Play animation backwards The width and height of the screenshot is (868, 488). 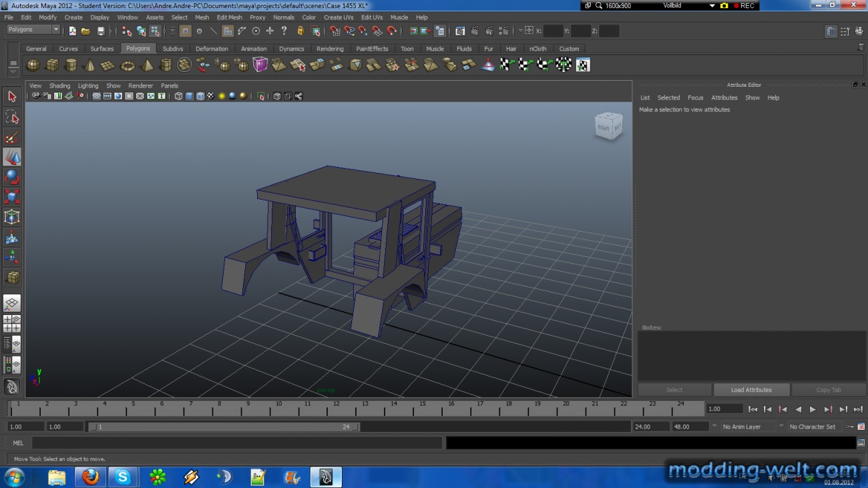coord(798,409)
